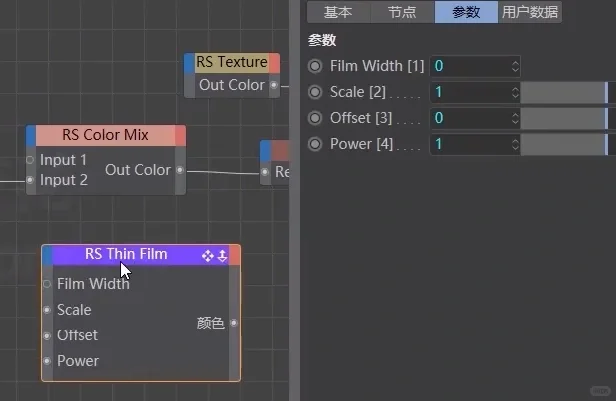The image size is (616, 401).
Task: Click the input port of the partially hidden Re node
Action: tap(265, 172)
